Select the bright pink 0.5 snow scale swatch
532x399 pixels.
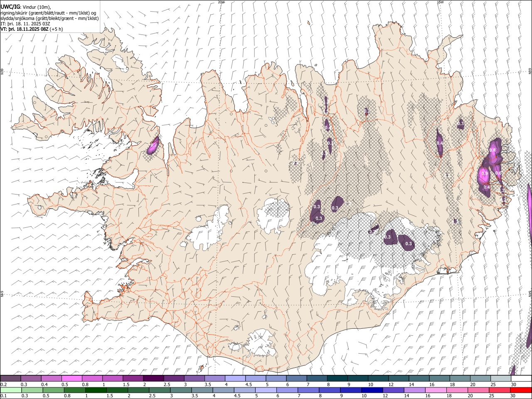[x=72, y=378]
